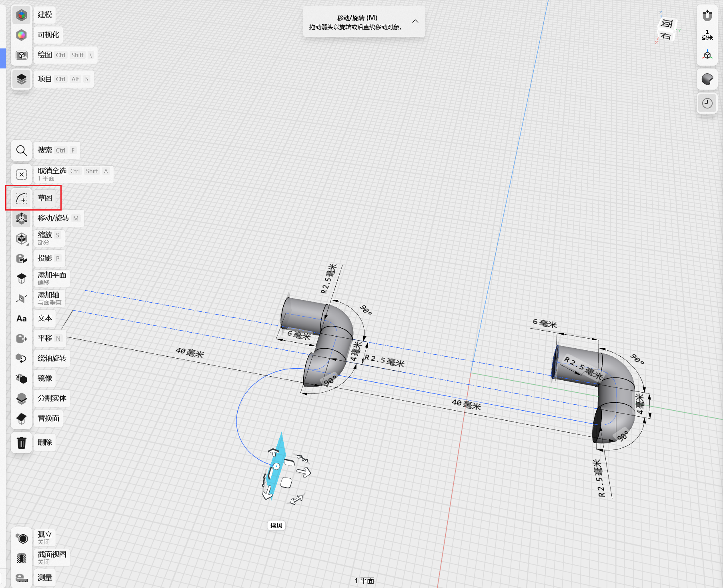Click the 删除 trash icon

tap(22, 443)
